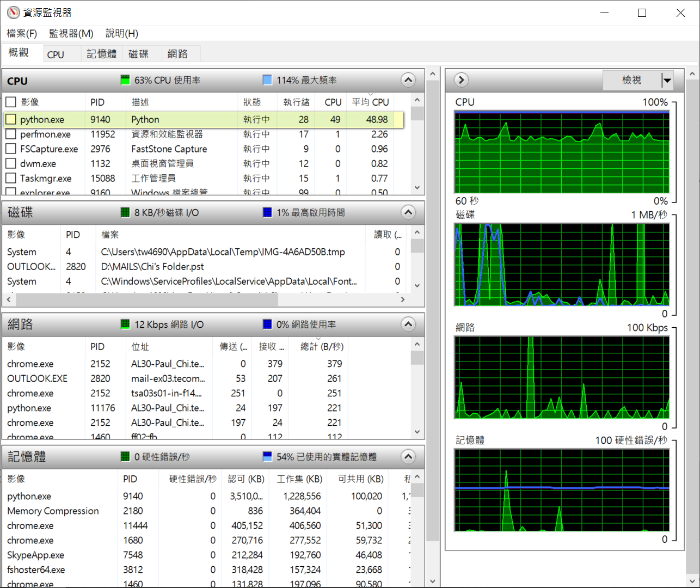Click the CPU section title bar
This screenshot has height=588, width=700.
[x=213, y=81]
